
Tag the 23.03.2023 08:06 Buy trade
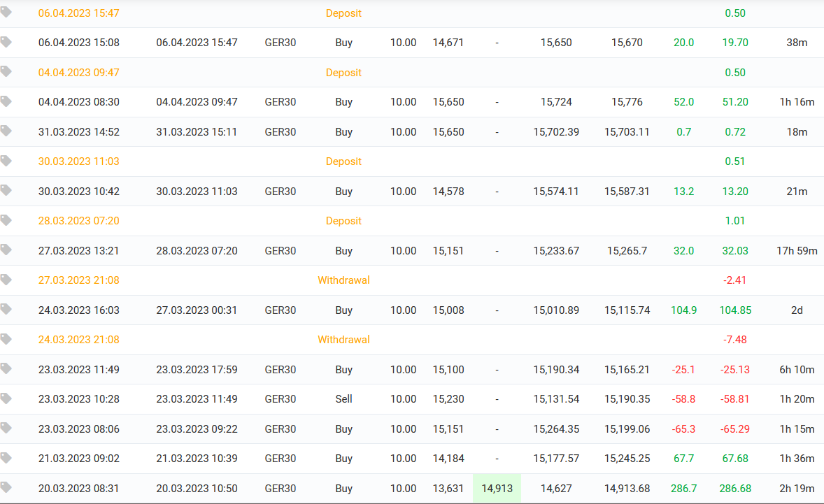(x=6, y=428)
